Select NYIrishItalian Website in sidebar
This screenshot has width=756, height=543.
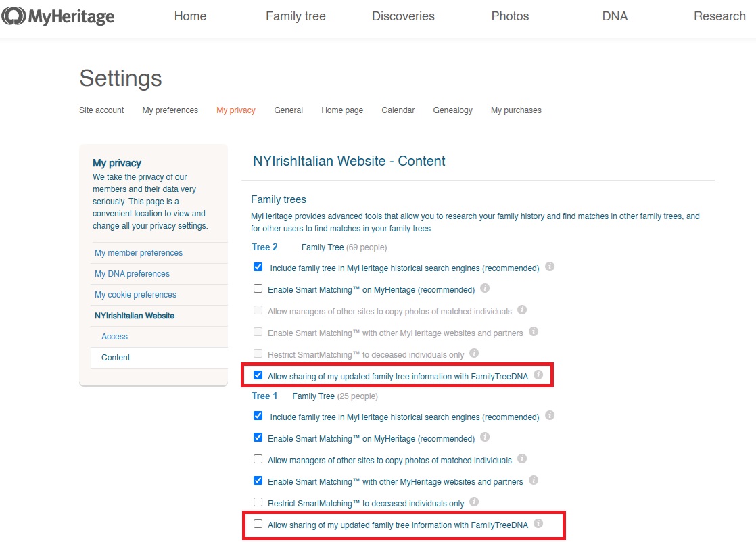point(135,316)
